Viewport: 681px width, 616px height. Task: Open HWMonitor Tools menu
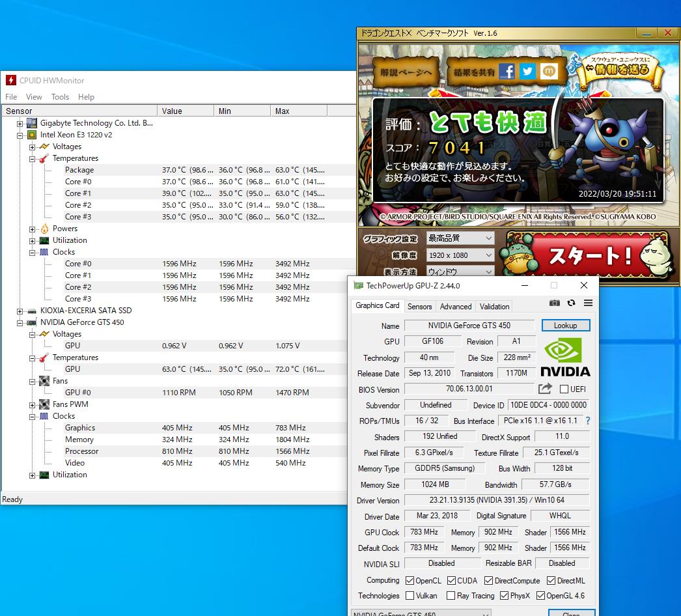pyautogui.click(x=60, y=97)
